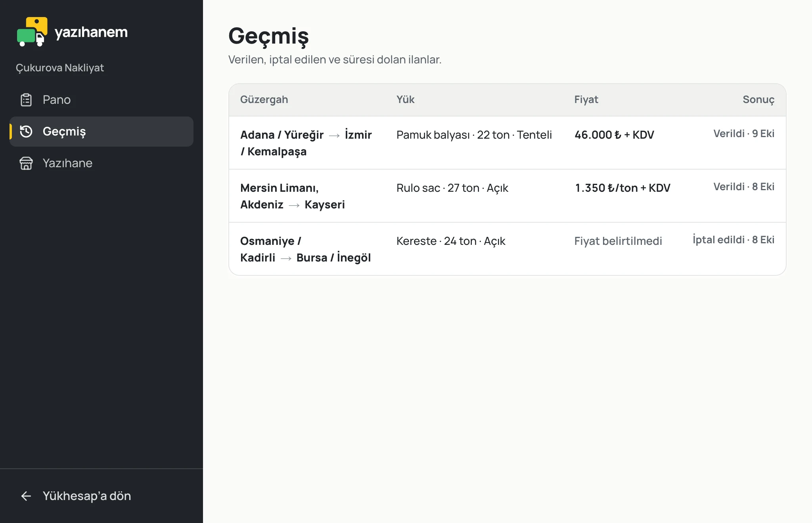Click the Çukurova Nakliyat company name
Screen dimensions: 812x523
[x=60, y=68]
